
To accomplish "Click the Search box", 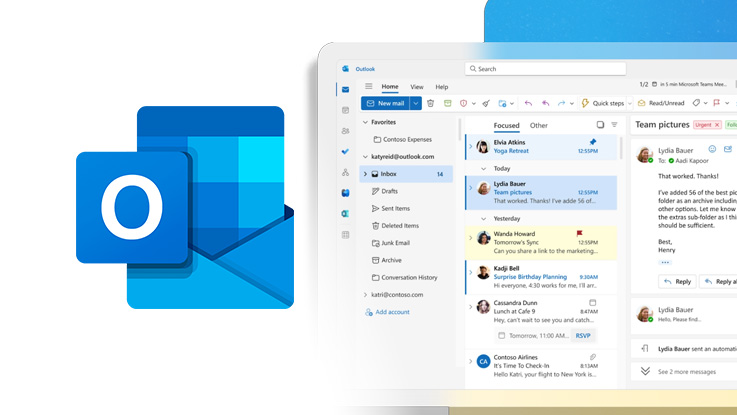I will pyautogui.click(x=545, y=69).
